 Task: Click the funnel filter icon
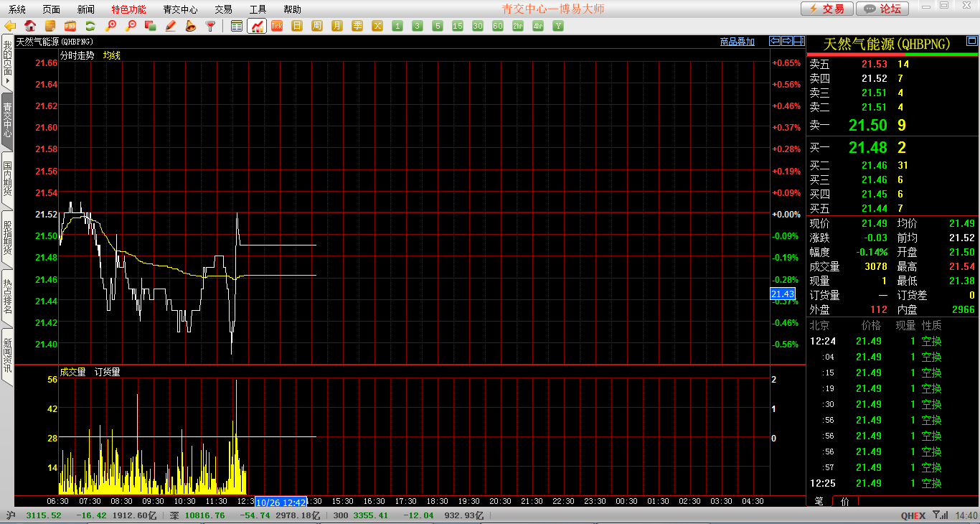210,26
